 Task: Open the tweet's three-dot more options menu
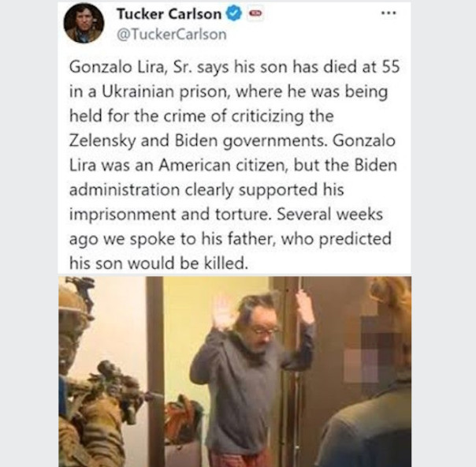[389, 13]
